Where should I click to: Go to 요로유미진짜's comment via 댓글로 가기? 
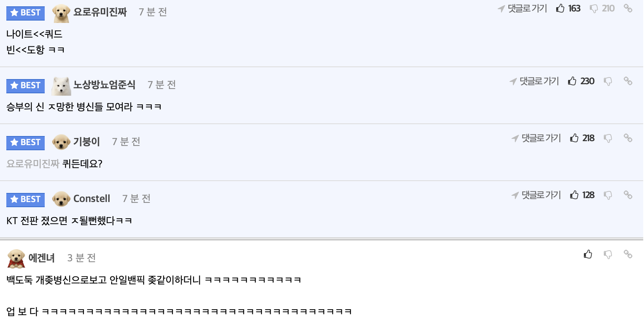click(x=523, y=8)
